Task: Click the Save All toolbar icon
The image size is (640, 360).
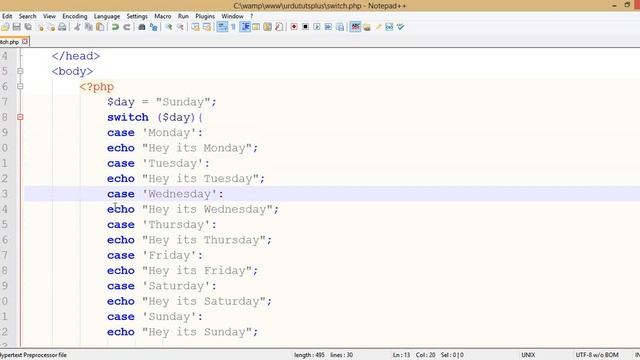Action: point(28,27)
